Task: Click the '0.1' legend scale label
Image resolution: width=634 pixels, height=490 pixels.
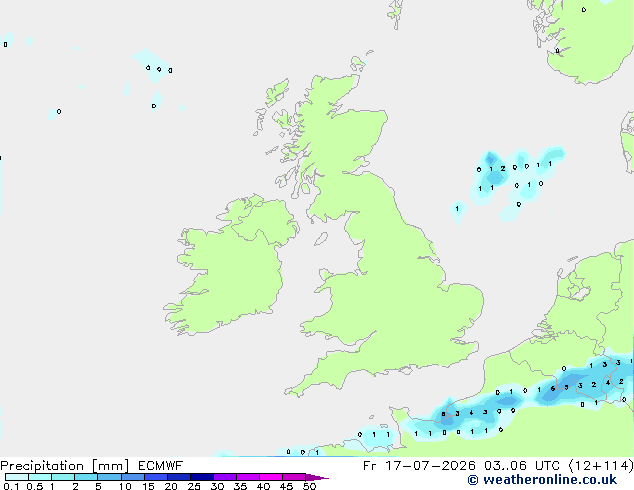Action: click(11, 486)
